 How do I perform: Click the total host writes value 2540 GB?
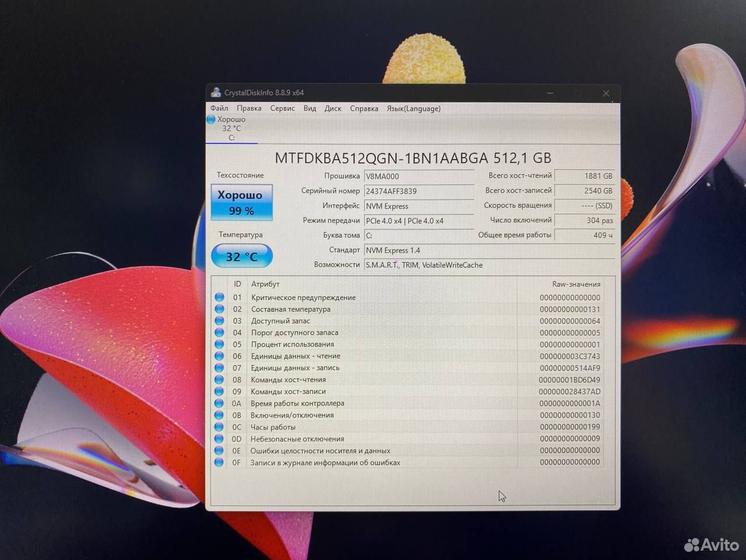click(x=585, y=190)
